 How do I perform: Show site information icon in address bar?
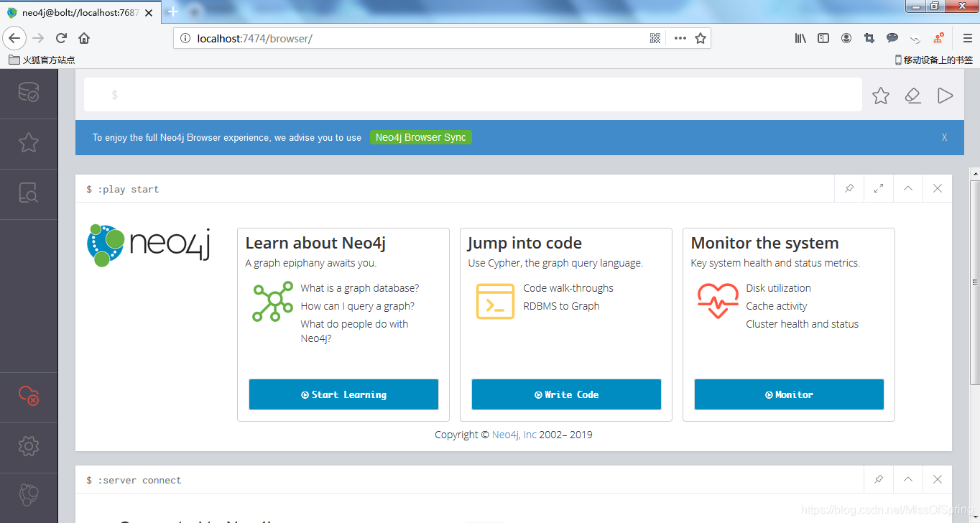point(184,38)
